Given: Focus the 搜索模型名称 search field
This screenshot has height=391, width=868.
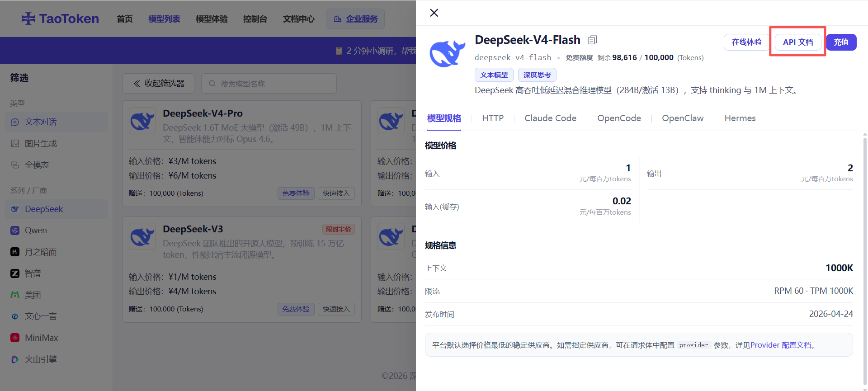Looking at the screenshot, I should click(269, 84).
